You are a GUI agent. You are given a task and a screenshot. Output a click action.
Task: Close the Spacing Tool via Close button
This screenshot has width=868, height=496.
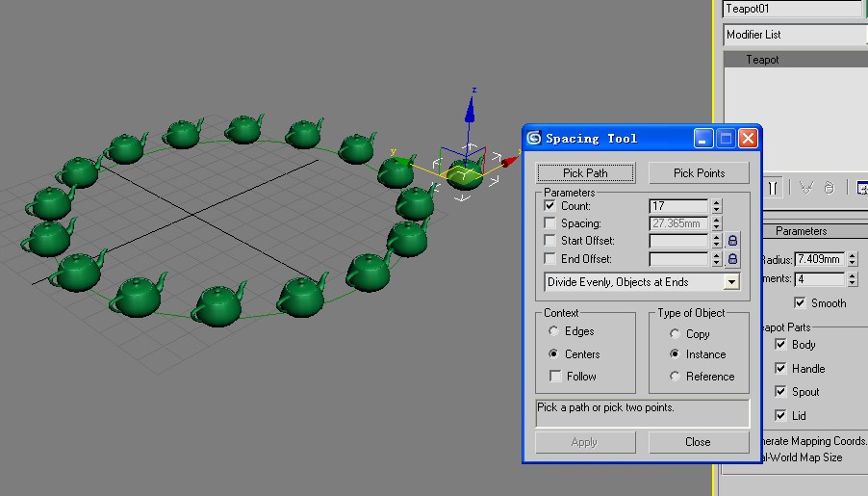(x=698, y=442)
